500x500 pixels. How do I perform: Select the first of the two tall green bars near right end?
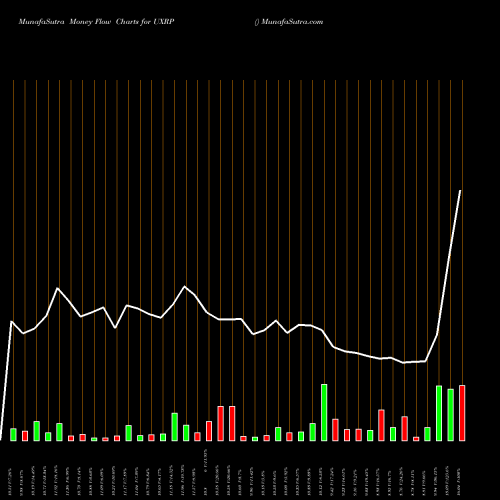(439, 413)
